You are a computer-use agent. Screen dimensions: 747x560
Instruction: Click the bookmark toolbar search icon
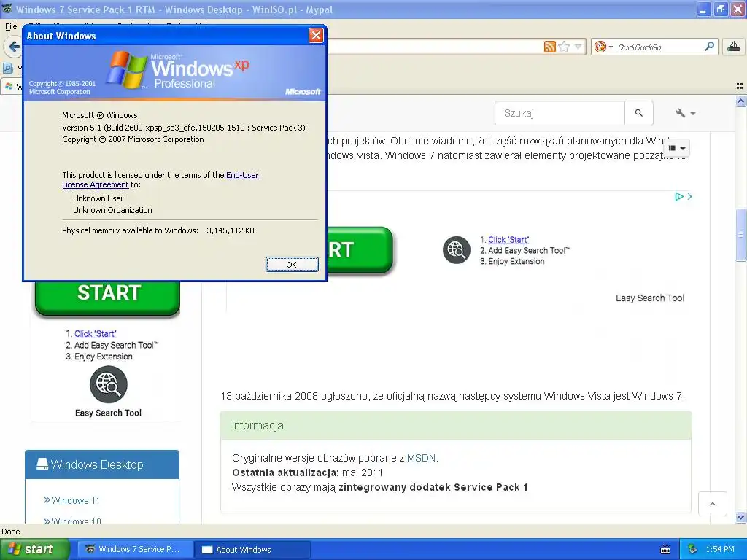(7, 69)
